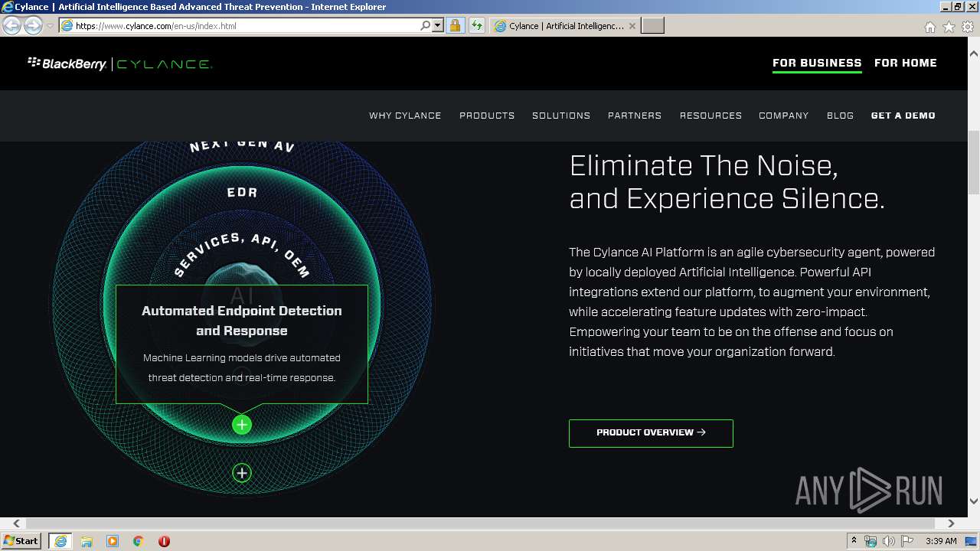Image resolution: width=980 pixels, height=551 pixels.
Task: Open Partners menu
Action: pos(635,116)
